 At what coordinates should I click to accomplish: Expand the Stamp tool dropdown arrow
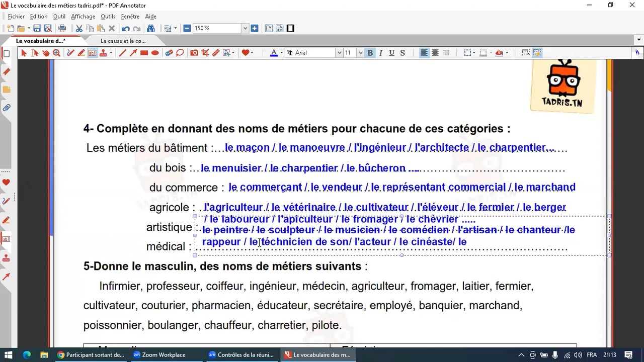pyautogui.click(x=110, y=53)
